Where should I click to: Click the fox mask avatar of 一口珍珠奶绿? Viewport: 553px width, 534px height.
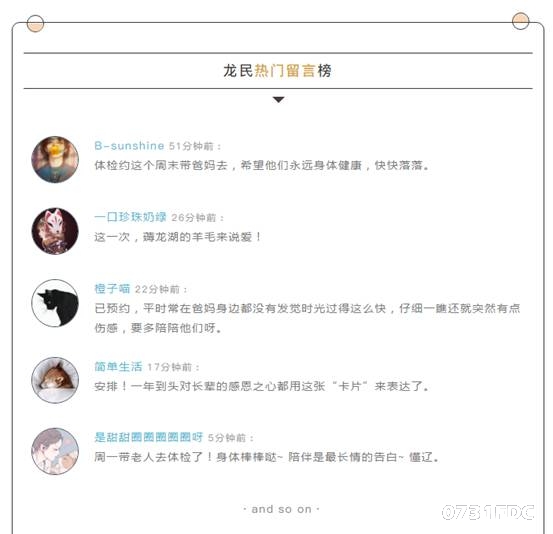[x=55, y=231]
